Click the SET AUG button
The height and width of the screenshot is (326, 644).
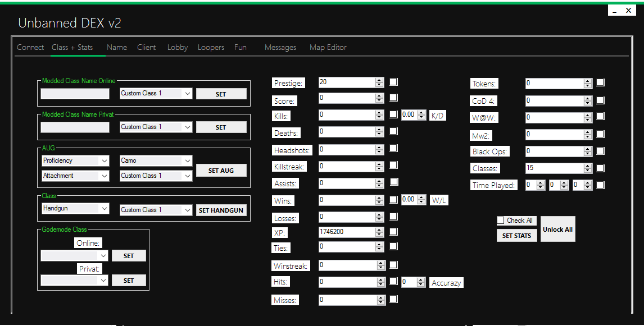coord(221,171)
